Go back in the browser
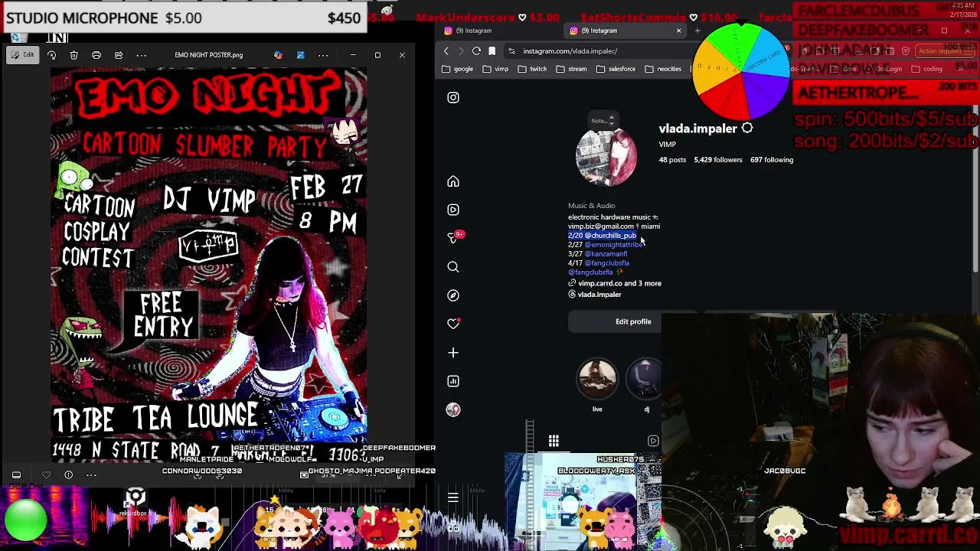 coord(446,51)
